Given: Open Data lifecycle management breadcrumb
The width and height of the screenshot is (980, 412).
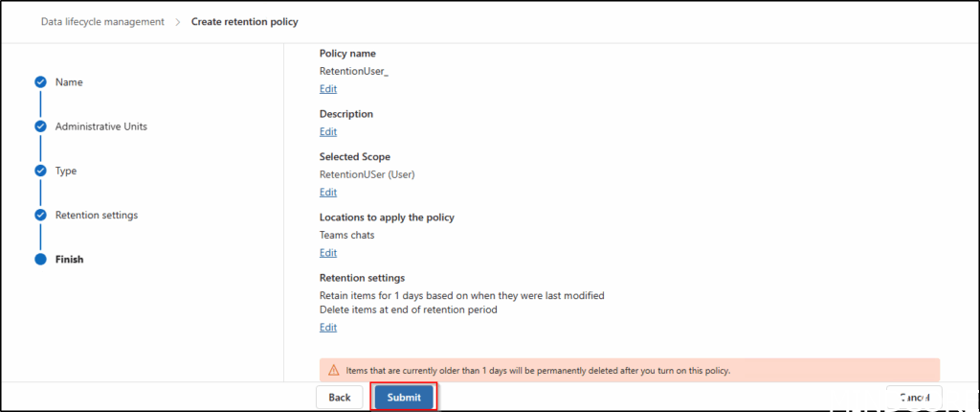Looking at the screenshot, I should pyautogui.click(x=102, y=21).
